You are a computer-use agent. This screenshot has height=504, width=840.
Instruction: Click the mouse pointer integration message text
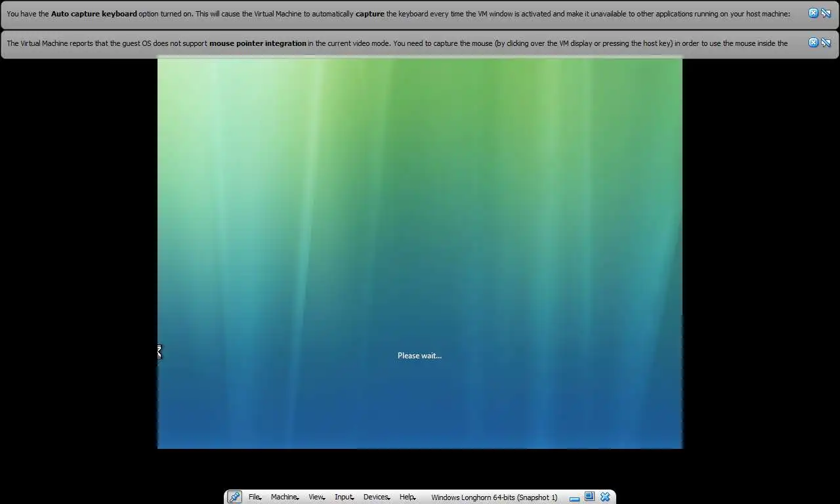pyautogui.click(x=397, y=43)
